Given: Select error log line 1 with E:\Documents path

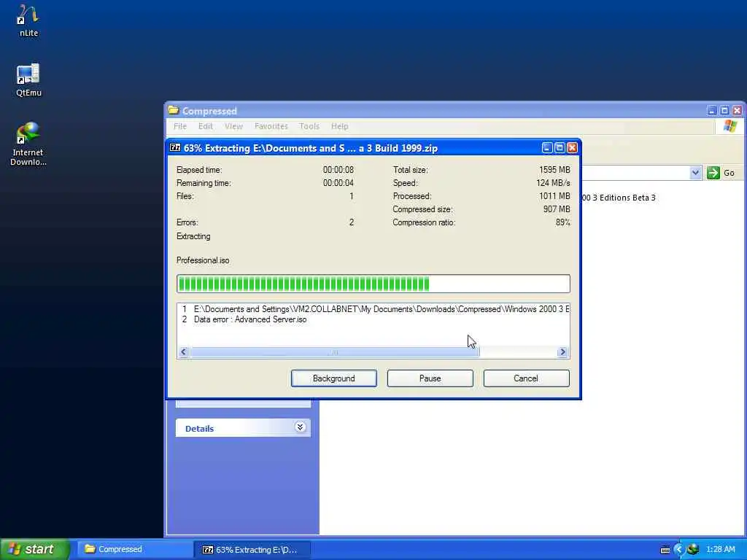Looking at the screenshot, I should (374, 309).
